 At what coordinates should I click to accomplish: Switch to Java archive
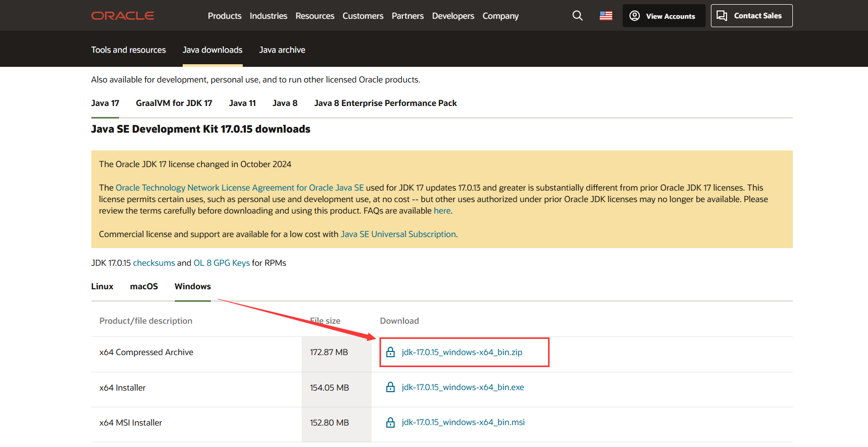click(x=282, y=50)
